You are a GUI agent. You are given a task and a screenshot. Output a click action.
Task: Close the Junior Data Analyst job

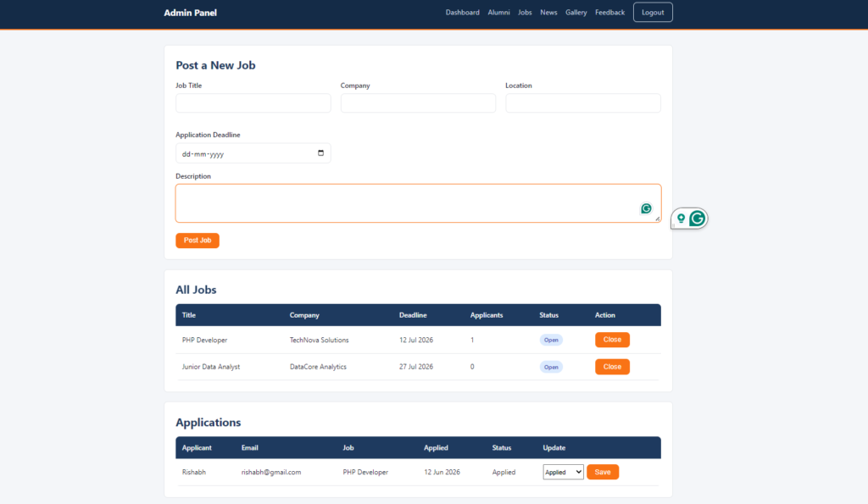point(612,367)
